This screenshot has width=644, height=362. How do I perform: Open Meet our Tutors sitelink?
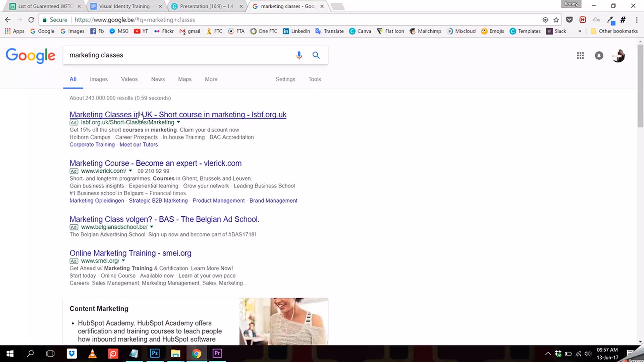[x=139, y=144]
